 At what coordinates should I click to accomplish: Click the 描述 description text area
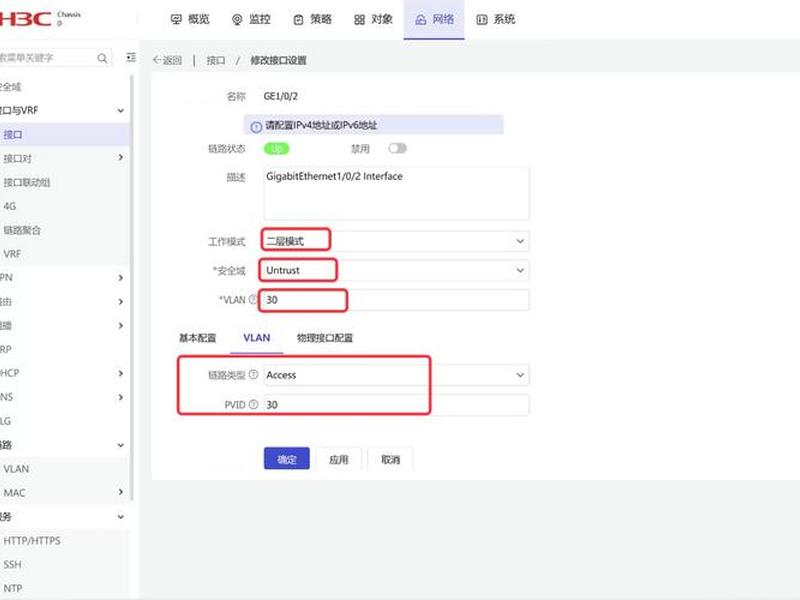pos(396,193)
